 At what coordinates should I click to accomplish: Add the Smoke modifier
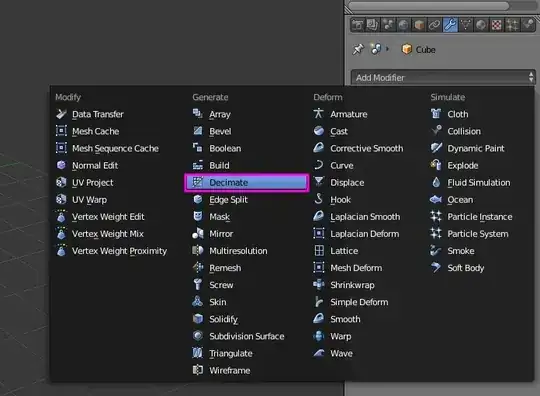[x=453, y=251]
